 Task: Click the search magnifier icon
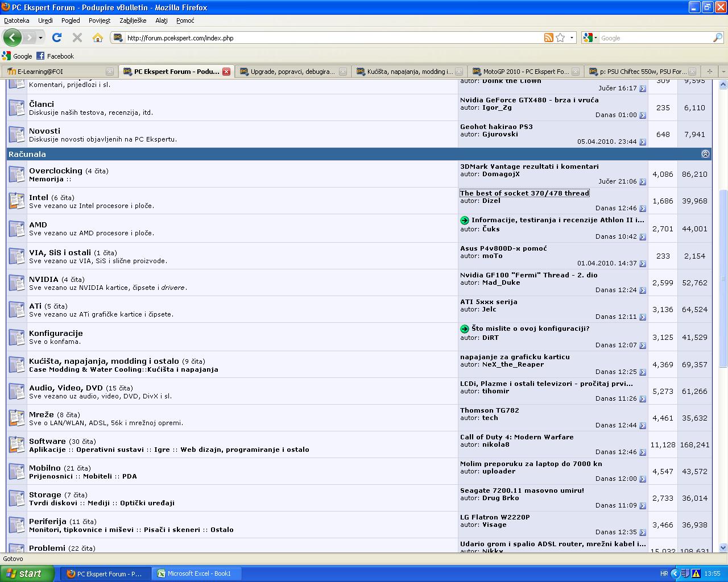tap(717, 38)
